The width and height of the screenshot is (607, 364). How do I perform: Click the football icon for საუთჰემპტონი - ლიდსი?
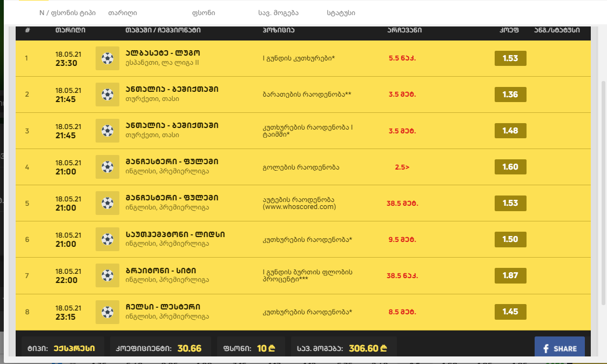click(x=107, y=239)
